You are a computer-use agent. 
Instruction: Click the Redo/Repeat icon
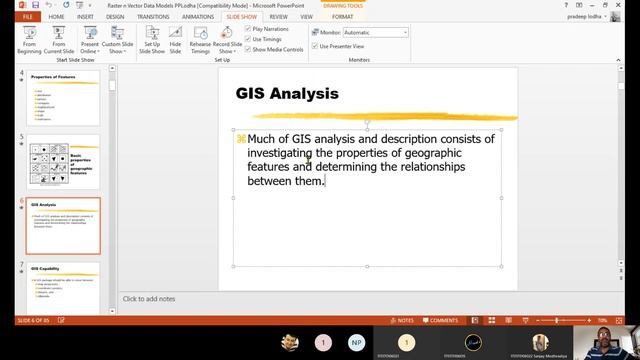click(66, 5)
